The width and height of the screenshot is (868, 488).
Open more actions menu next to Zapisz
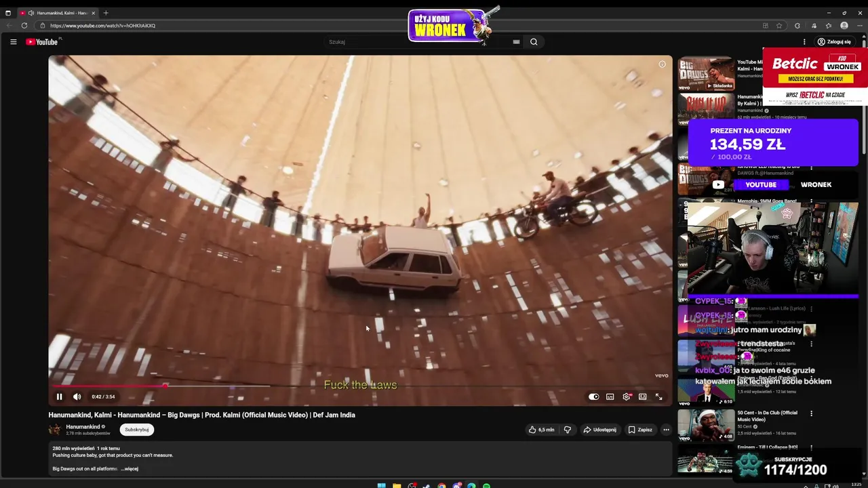(666, 429)
